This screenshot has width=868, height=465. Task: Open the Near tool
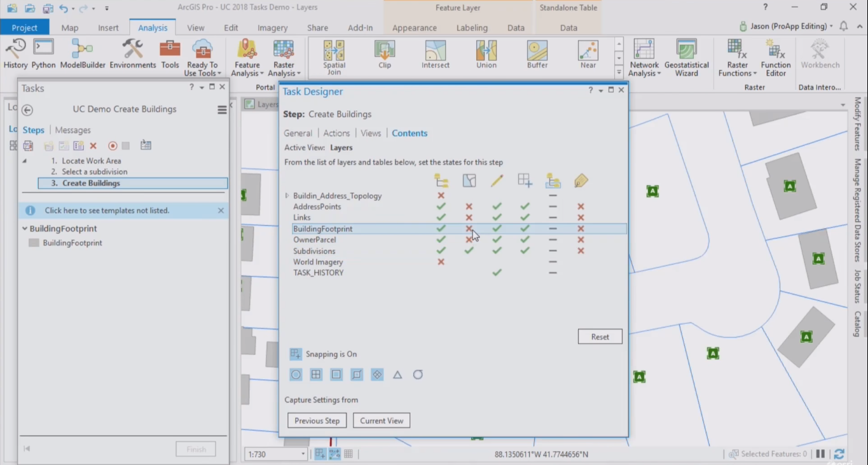[588, 55]
